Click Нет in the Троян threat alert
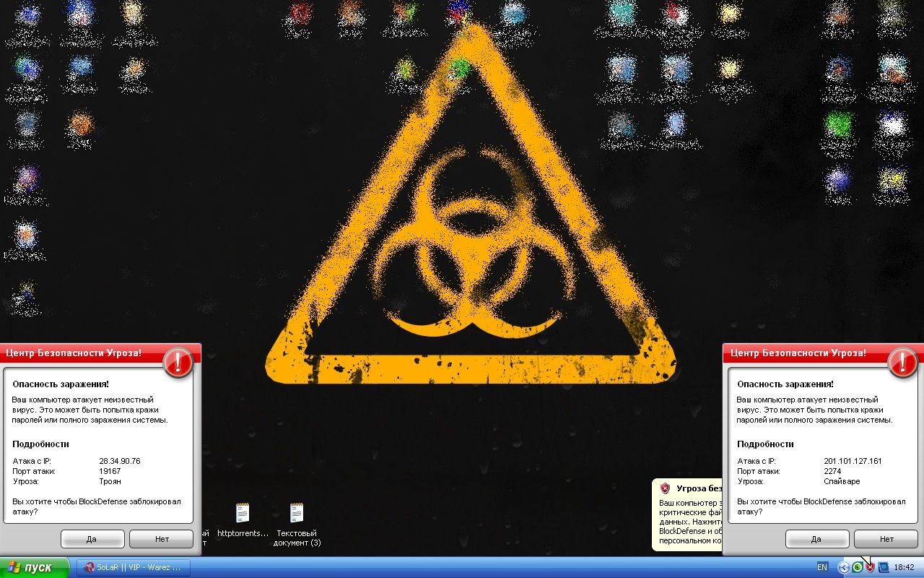The width and height of the screenshot is (924, 578). pyautogui.click(x=162, y=539)
